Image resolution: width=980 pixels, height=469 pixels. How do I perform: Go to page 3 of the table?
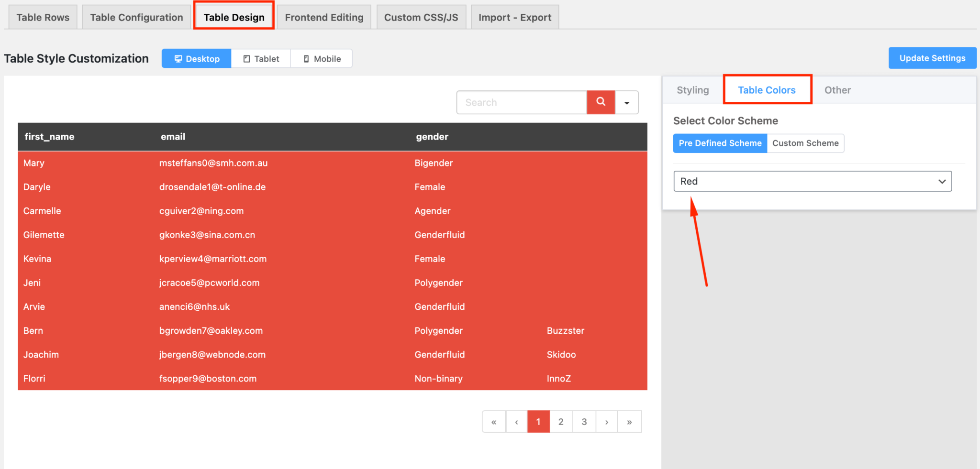pyautogui.click(x=584, y=421)
